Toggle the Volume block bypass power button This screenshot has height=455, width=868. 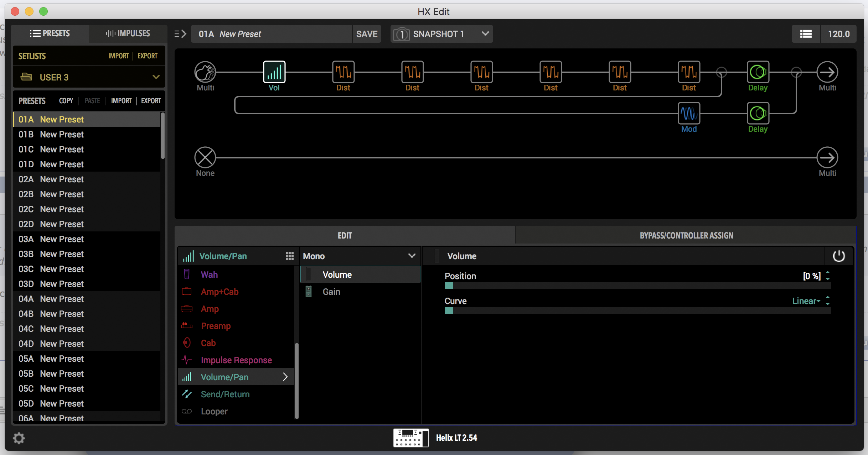(839, 256)
